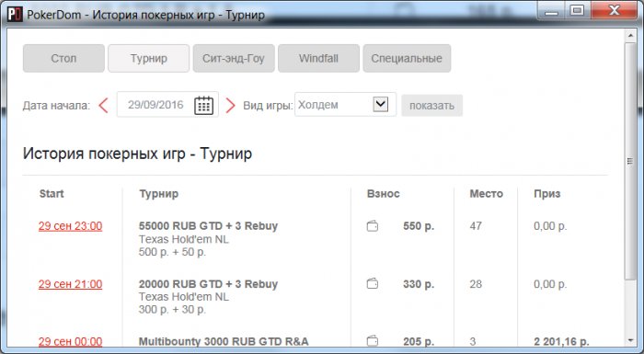Click the place value 28

click(x=476, y=284)
